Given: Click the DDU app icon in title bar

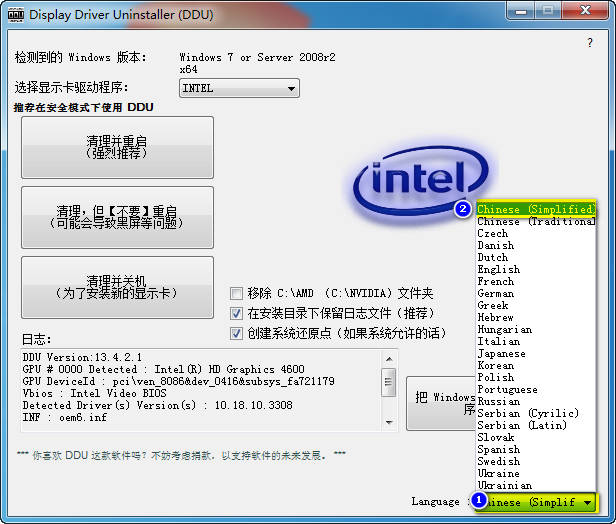Looking at the screenshot, I should point(16,15).
